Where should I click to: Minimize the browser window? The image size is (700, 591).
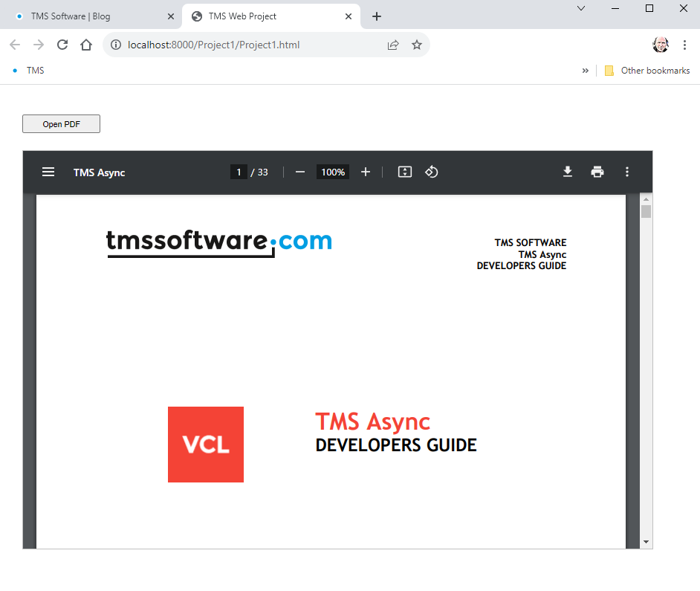(615, 8)
